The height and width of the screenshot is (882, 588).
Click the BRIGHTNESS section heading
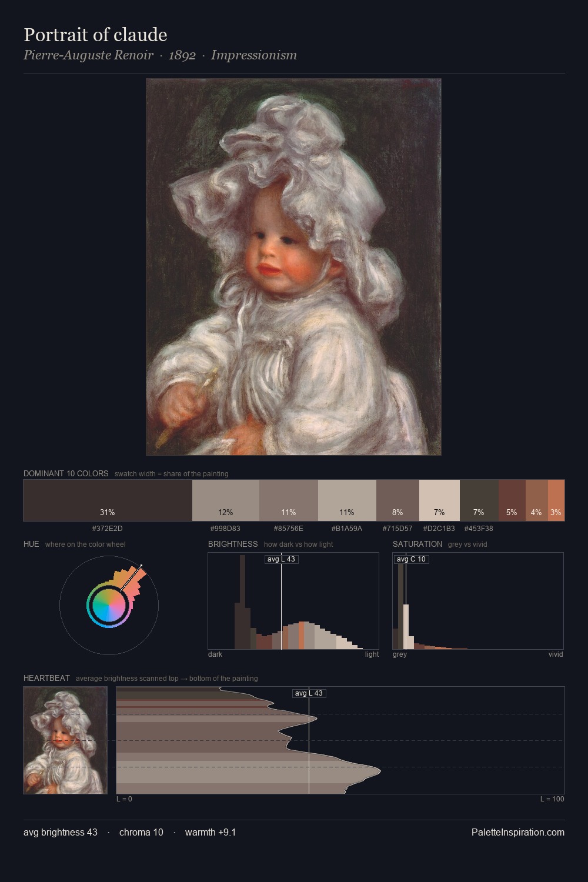click(x=233, y=544)
